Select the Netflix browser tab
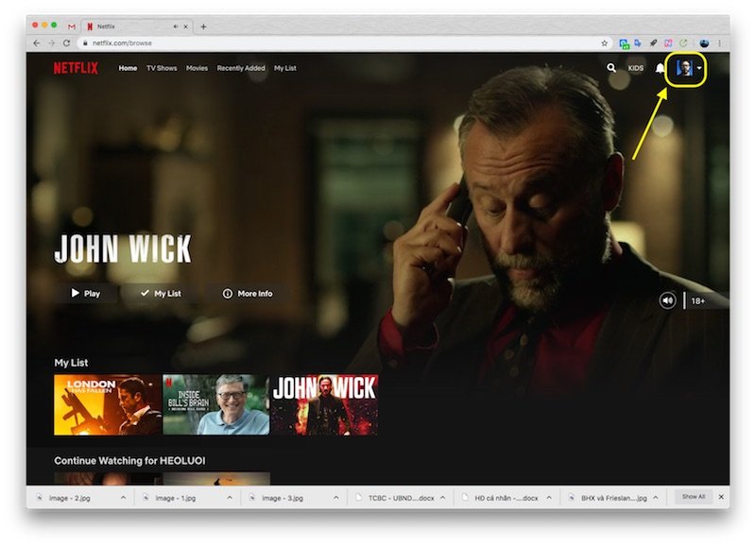The height and width of the screenshot is (546, 756). point(136,26)
